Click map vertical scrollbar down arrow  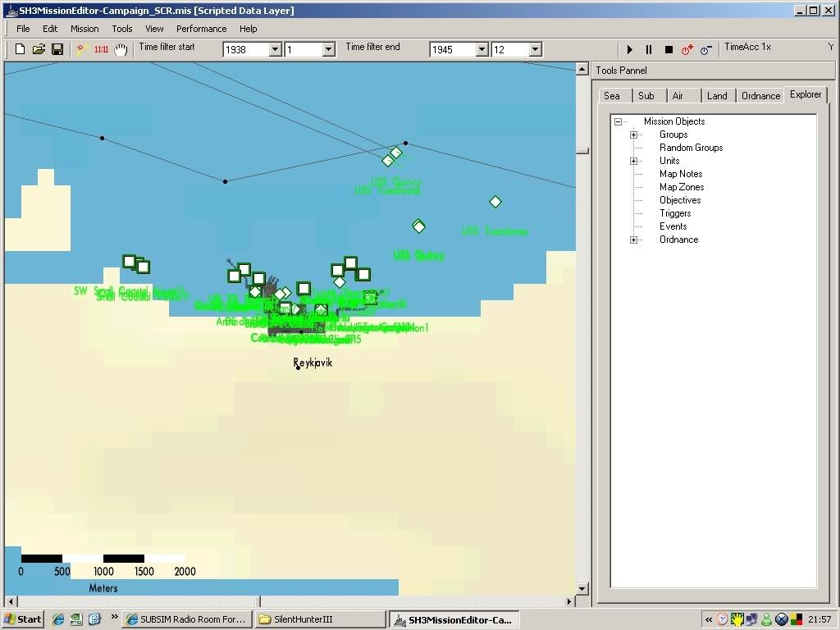pos(582,589)
